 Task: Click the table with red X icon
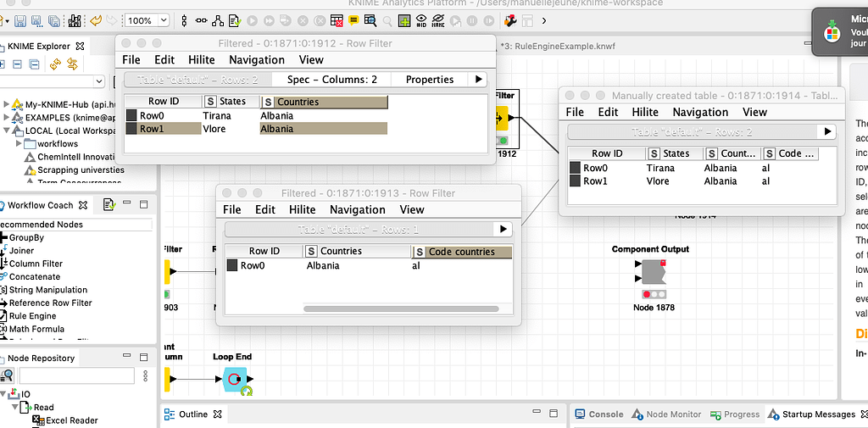point(337,20)
